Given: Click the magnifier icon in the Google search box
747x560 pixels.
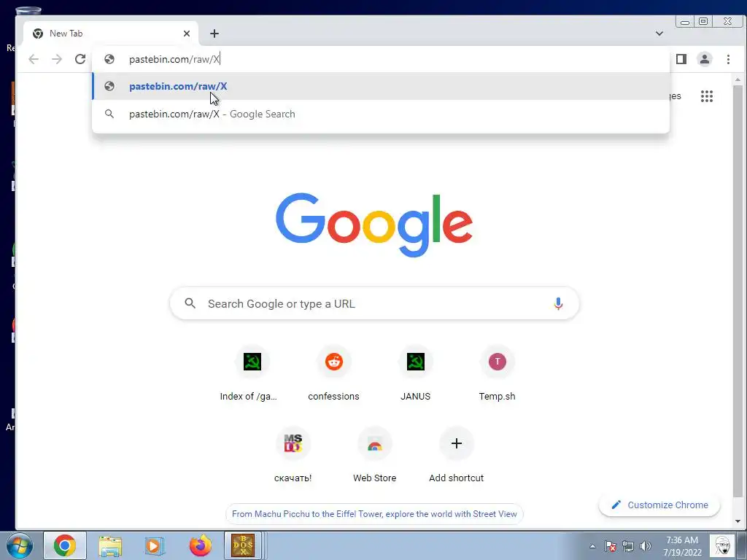Looking at the screenshot, I should 190,303.
